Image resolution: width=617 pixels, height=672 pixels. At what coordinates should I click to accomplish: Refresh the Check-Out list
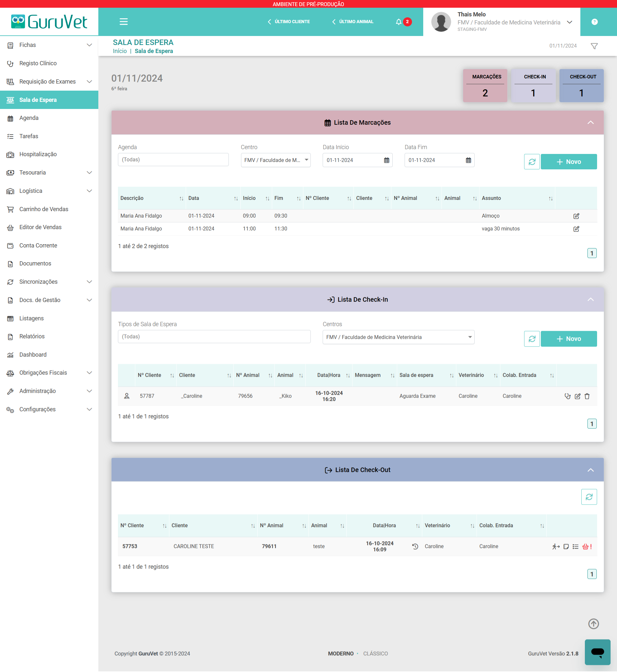pos(589,497)
